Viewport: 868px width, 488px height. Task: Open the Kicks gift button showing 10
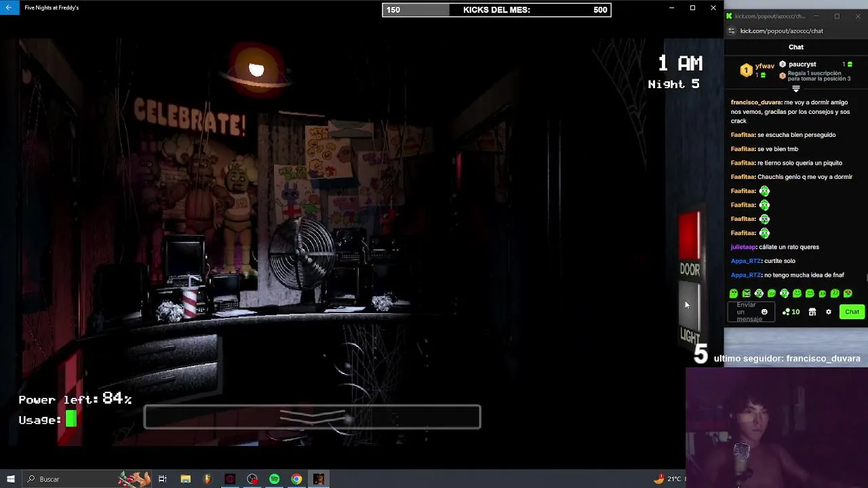click(791, 312)
